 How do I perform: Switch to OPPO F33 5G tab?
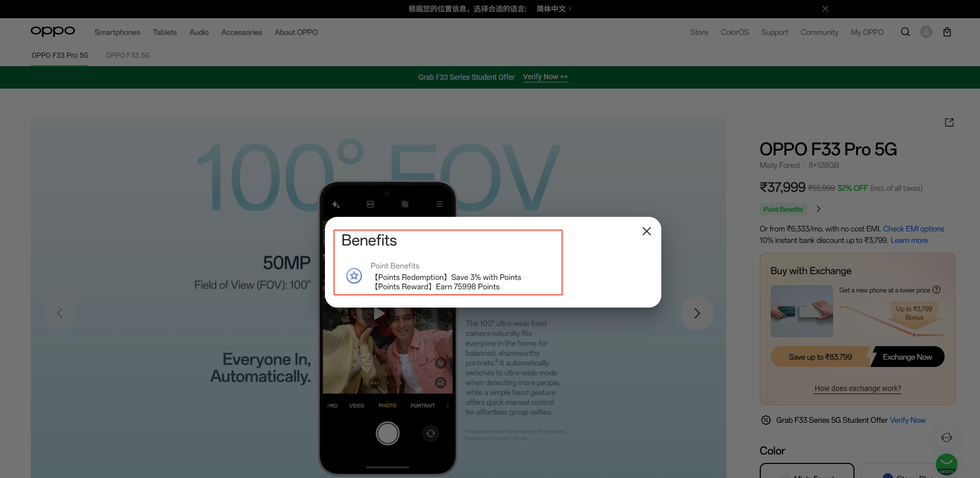pyautogui.click(x=128, y=55)
